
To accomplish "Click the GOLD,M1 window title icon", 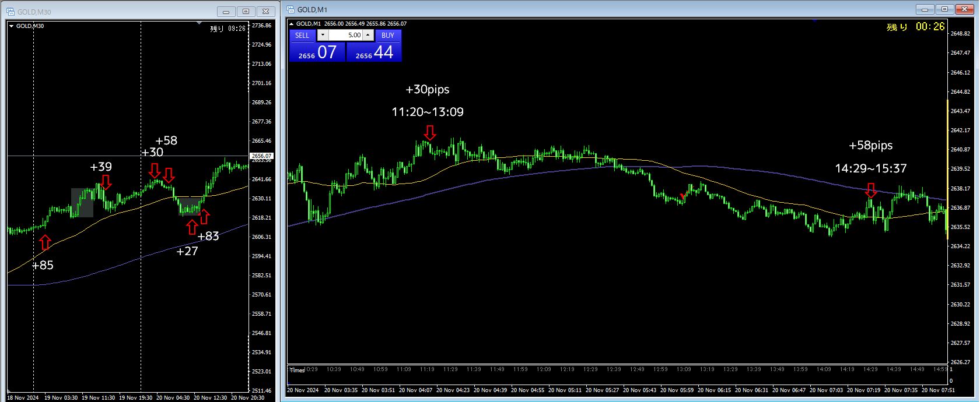I will click(290, 9).
